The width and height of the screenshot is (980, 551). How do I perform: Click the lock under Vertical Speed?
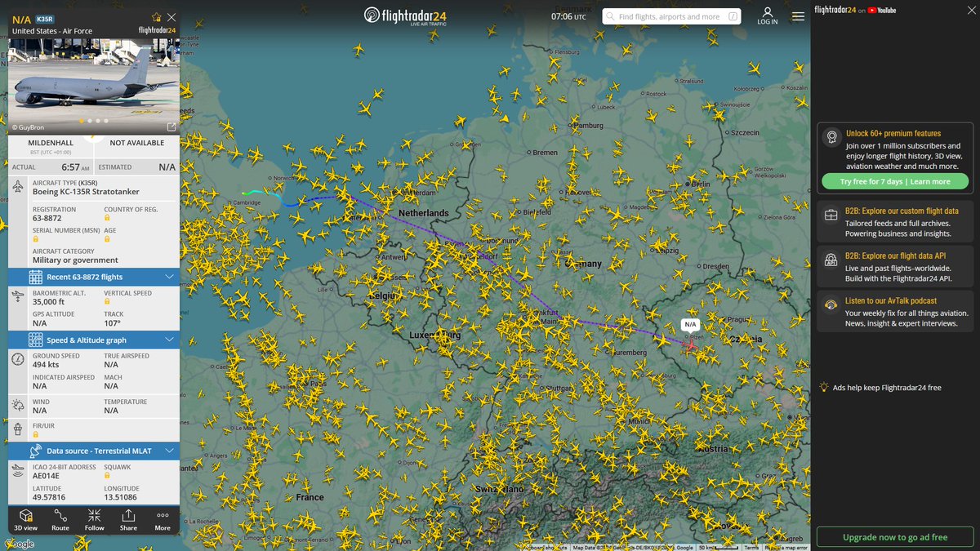(107, 302)
